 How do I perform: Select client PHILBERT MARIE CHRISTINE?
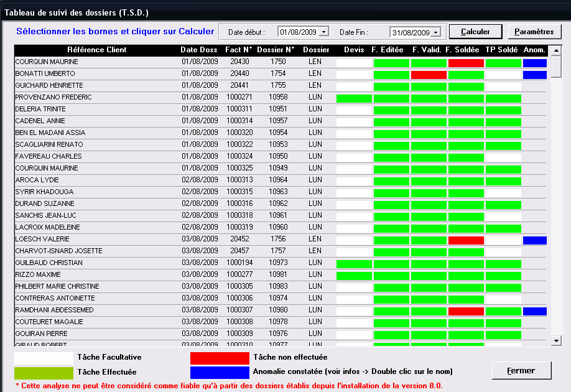[x=57, y=286]
